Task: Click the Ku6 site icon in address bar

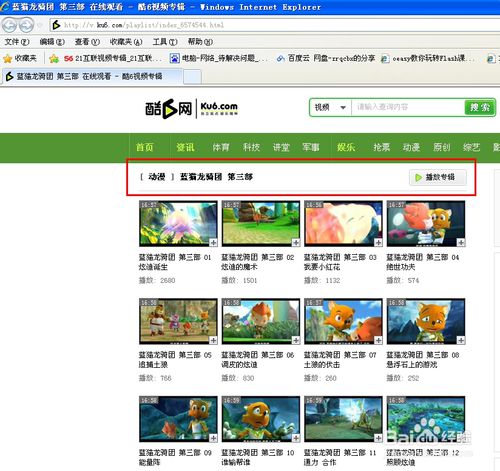Action: click(x=56, y=25)
